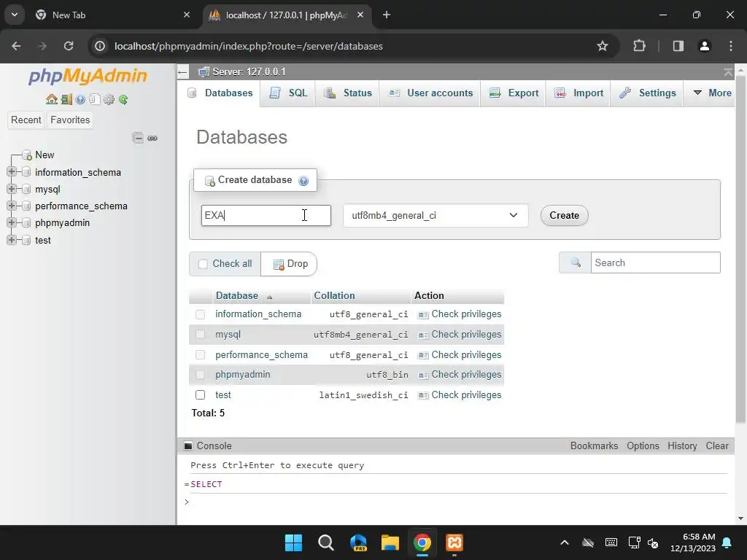Open Microsoft Edge from the taskbar
Viewport: 747px width, 560px height.
(358, 542)
